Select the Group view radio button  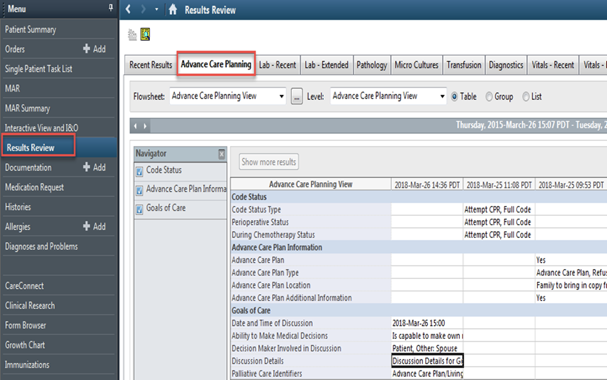(x=489, y=96)
